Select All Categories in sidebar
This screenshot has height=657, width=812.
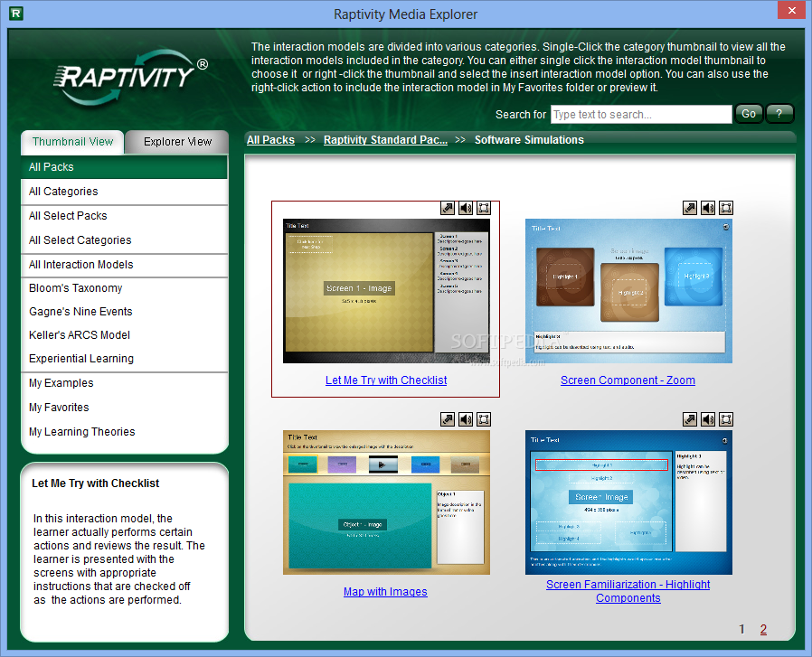tap(124, 192)
